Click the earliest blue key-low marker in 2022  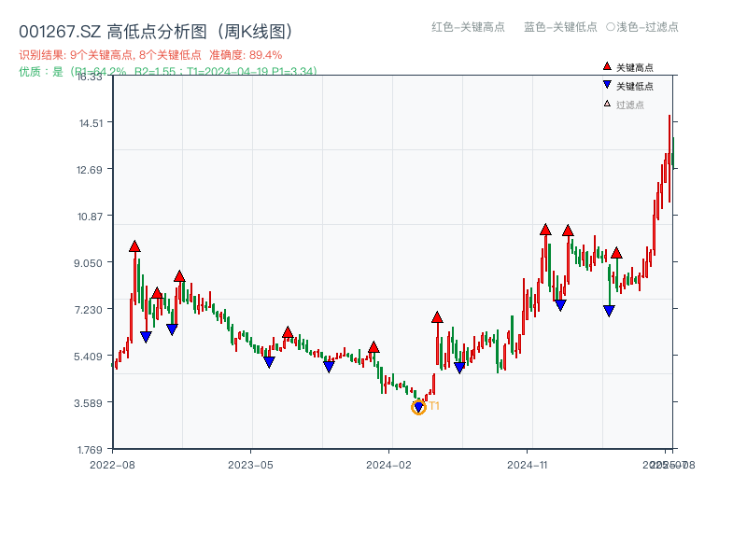click(x=147, y=337)
